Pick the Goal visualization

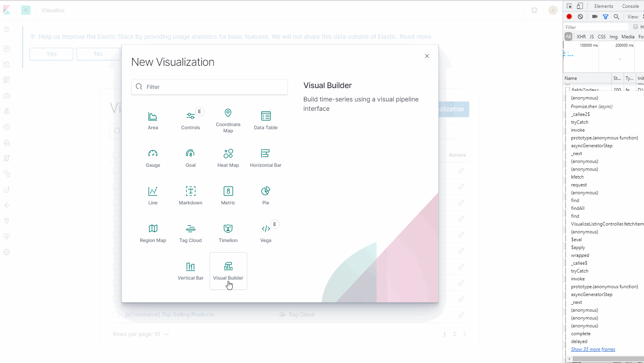[x=190, y=158]
